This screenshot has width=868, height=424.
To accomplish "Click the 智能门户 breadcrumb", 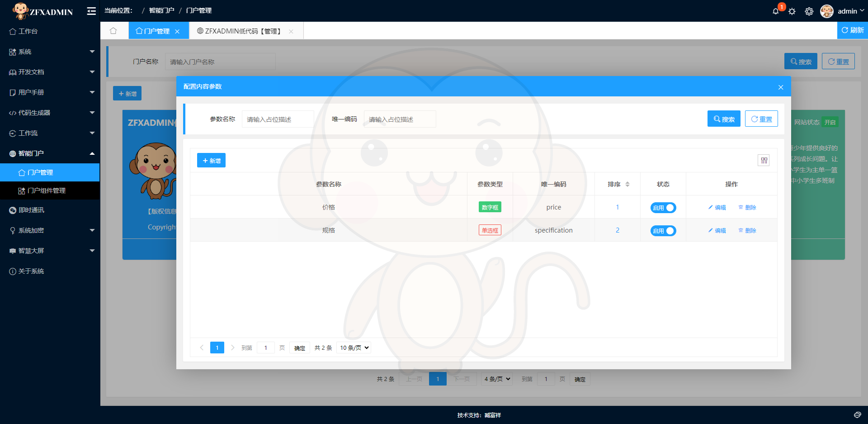I will point(161,10).
